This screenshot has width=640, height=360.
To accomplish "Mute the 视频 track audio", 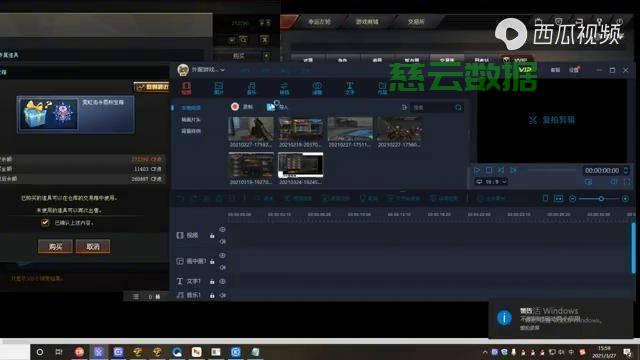I will pyautogui.click(x=222, y=242).
